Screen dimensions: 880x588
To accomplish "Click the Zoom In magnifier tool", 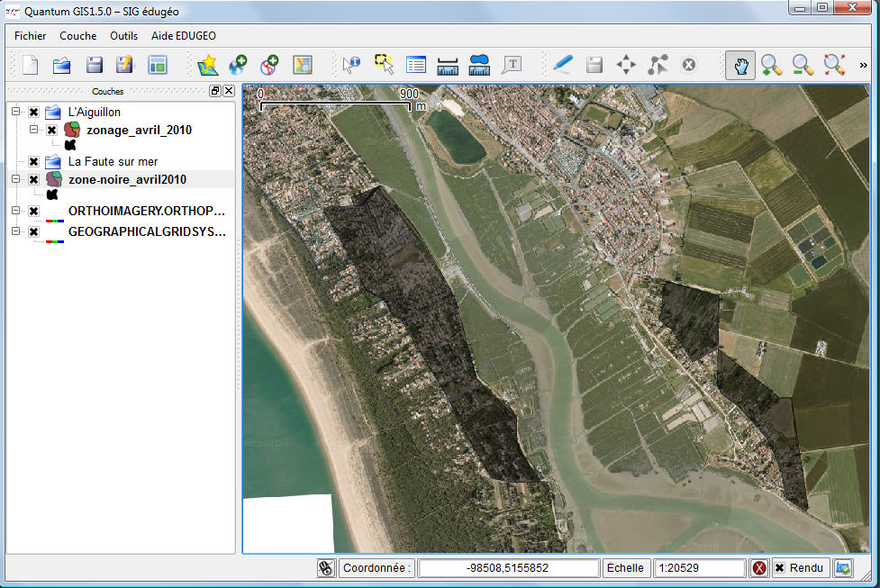I will [x=771, y=65].
